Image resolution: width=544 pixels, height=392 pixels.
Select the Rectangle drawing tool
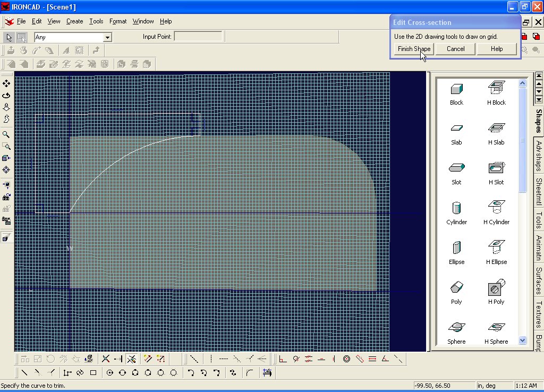pos(93,373)
